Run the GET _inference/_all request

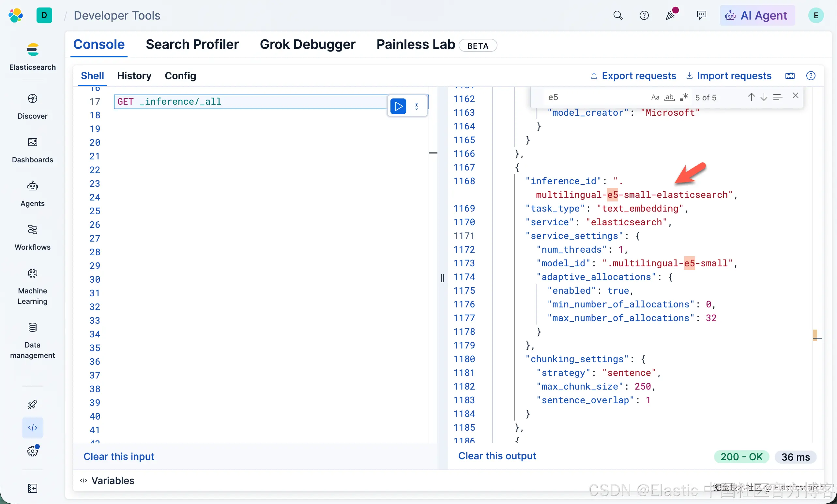click(399, 106)
